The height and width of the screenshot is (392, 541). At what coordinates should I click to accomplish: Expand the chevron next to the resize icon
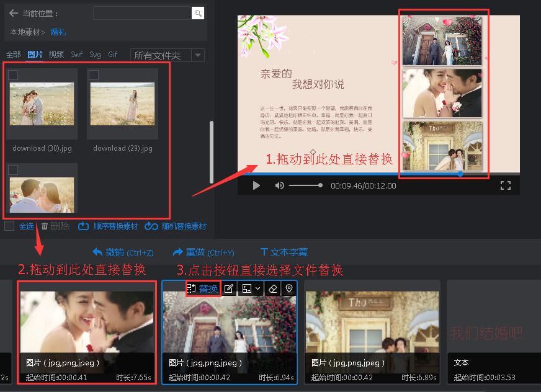pos(257,288)
